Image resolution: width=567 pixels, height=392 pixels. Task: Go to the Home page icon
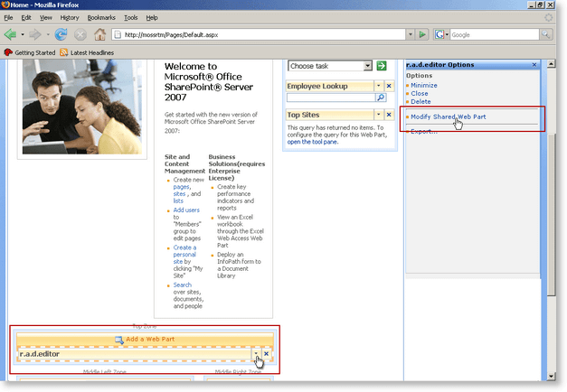[99, 34]
